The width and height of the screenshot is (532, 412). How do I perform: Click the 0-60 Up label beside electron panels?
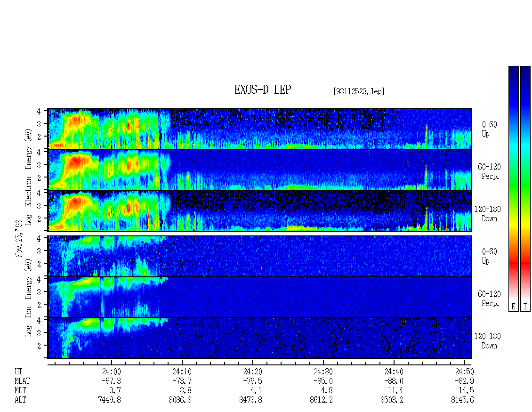point(489,129)
